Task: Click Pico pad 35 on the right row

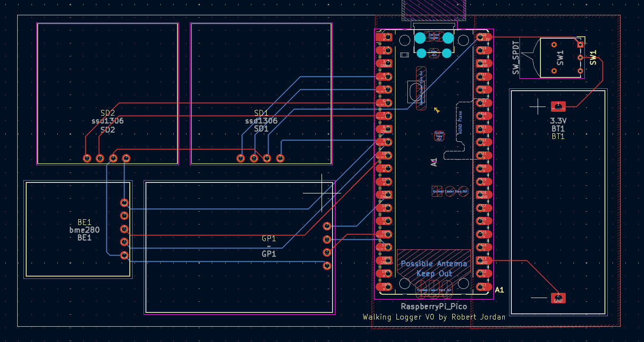Action: point(483,102)
